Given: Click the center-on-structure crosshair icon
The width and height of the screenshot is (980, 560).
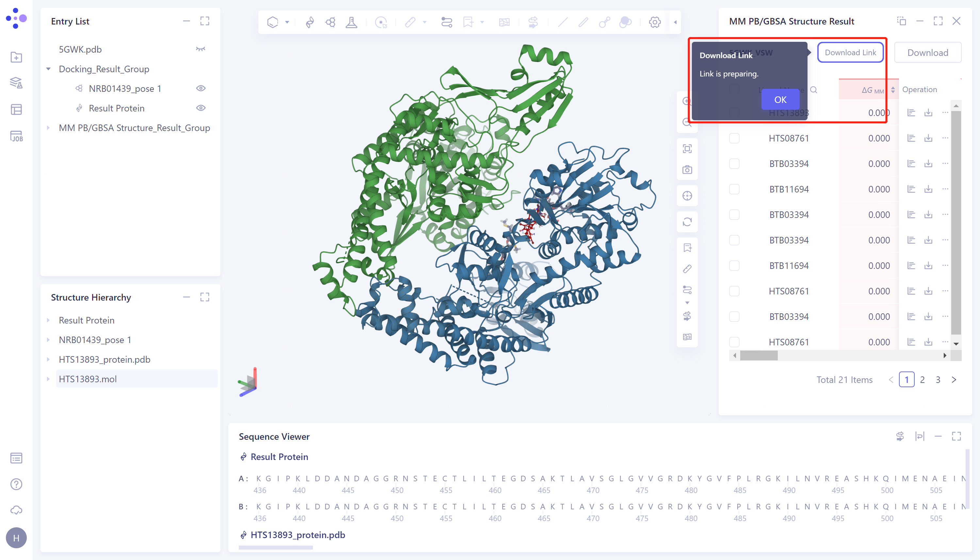Looking at the screenshot, I should pyautogui.click(x=688, y=195).
